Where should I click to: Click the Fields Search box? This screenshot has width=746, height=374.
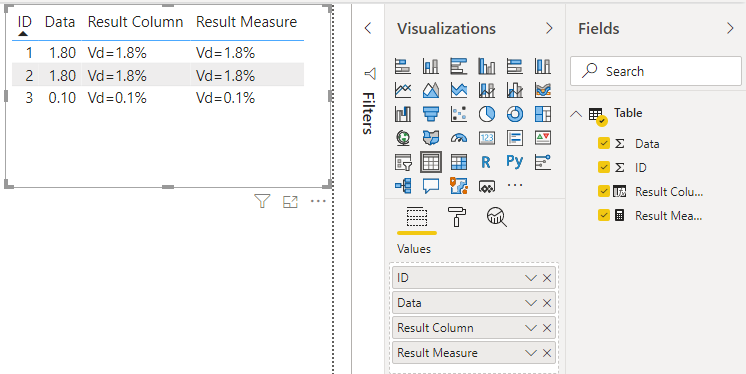[656, 71]
